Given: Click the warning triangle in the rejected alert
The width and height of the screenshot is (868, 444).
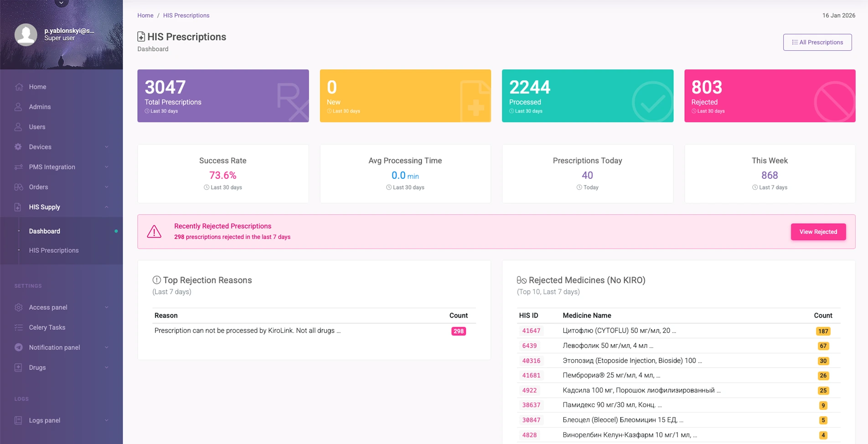Looking at the screenshot, I should (154, 231).
